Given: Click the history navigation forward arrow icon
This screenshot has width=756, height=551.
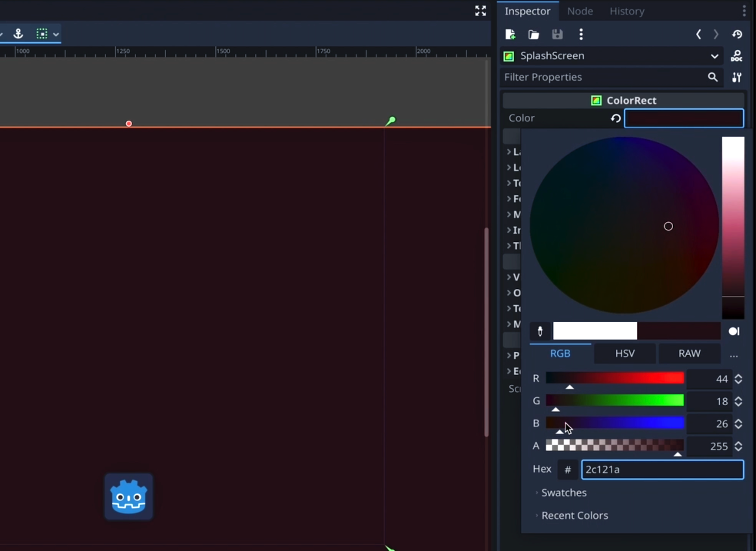Looking at the screenshot, I should pyautogui.click(x=717, y=34).
